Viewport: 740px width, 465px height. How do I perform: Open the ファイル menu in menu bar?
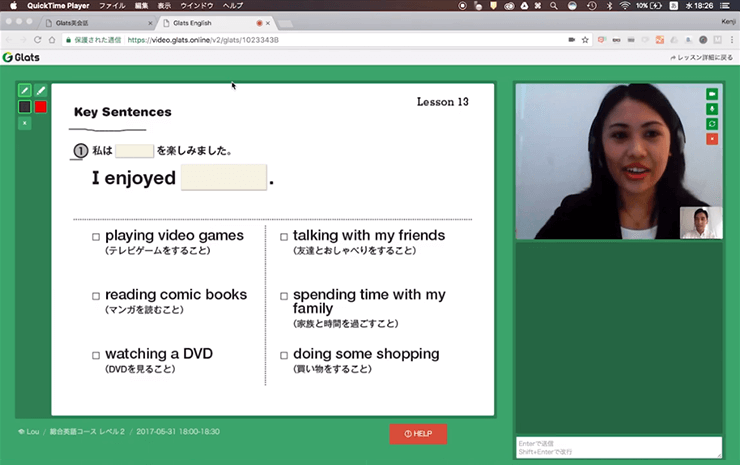pyautogui.click(x=112, y=6)
